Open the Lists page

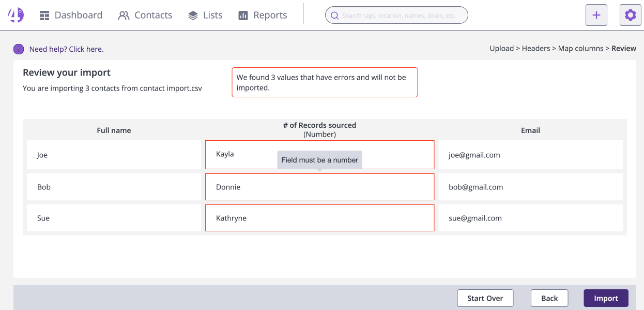pyautogui.click(x=205, y=15)
